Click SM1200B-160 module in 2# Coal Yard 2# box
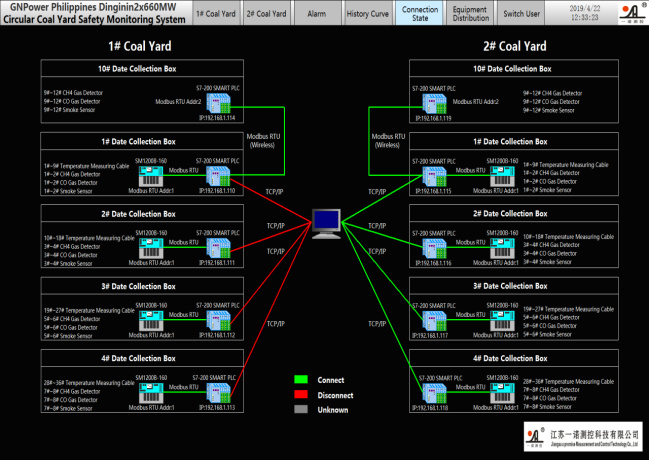649x461 pixels. [502, 248]
